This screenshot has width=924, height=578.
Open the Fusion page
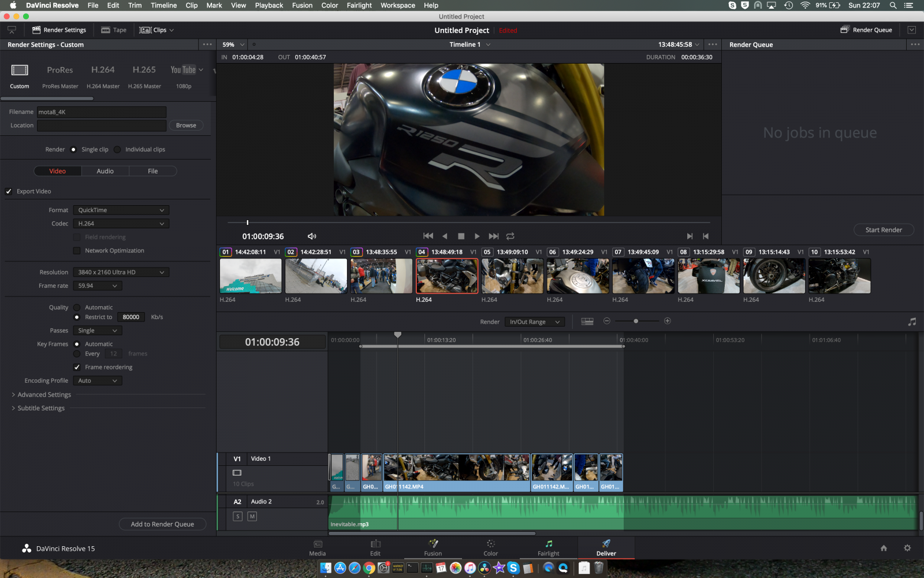click(433, 548)
